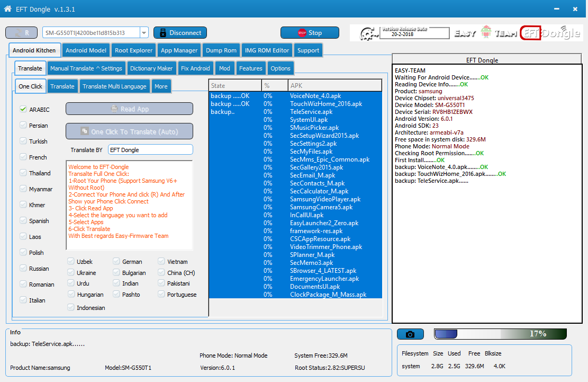The width and height of the screenshot is (588, 382).
Task: Click the version release date 20-2-2018 box
Action: (x=414, y=33)
